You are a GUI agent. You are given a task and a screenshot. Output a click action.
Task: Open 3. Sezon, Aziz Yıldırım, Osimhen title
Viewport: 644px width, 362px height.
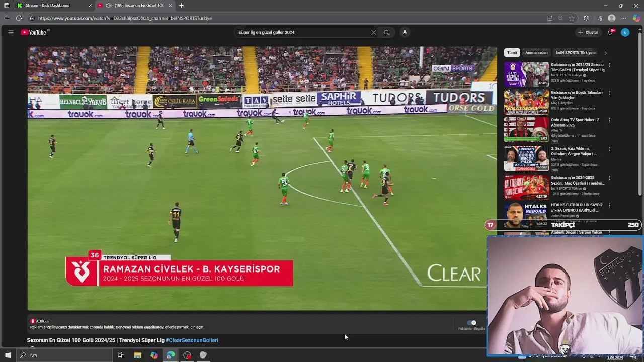(574, 151)
